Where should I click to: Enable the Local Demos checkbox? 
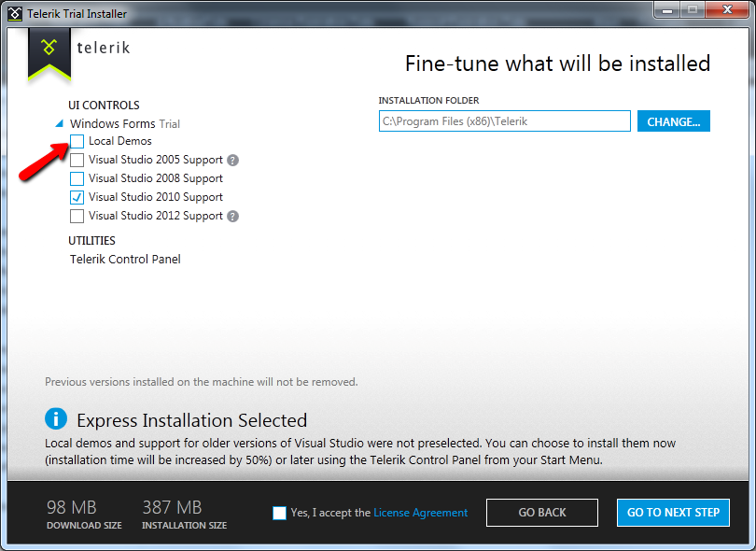pos(77,141)
